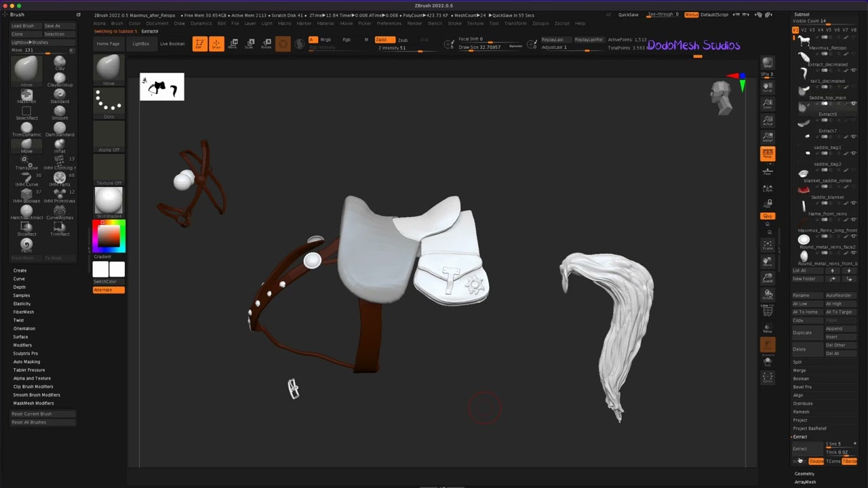Screen dimensions: 868x488
Task: Toggle the Double extract option
Action: [816, 462]
